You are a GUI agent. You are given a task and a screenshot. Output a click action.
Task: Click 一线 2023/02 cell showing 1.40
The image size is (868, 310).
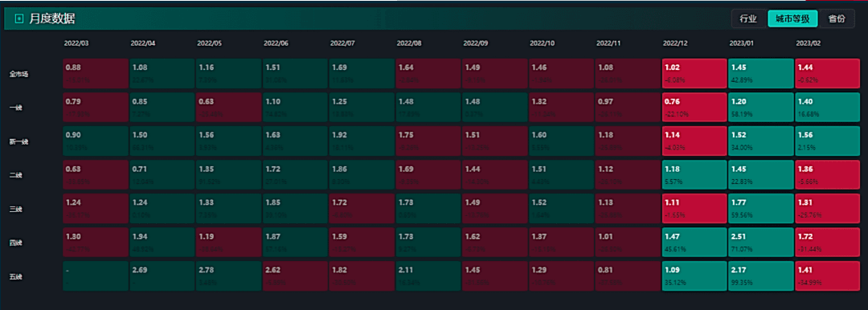click(827, 108)
